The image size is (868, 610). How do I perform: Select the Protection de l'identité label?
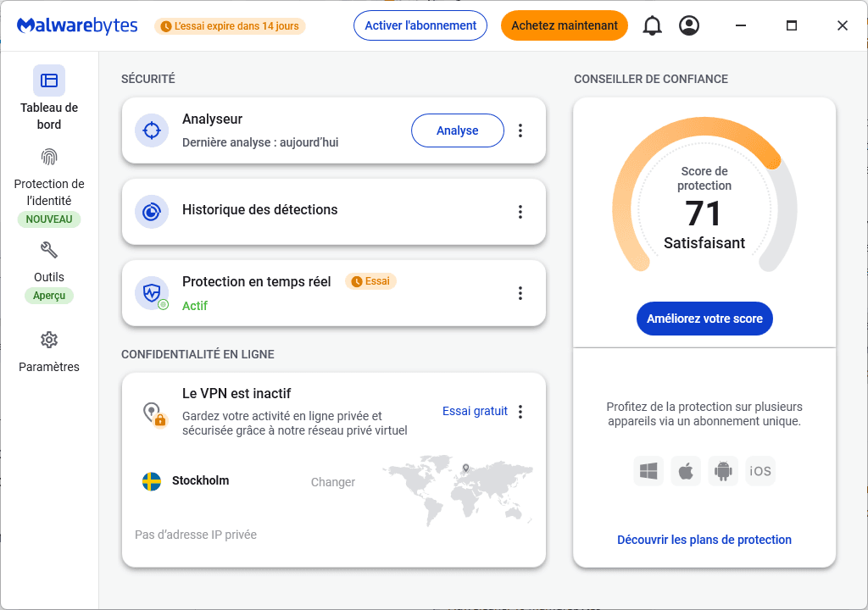click(48, 192)
